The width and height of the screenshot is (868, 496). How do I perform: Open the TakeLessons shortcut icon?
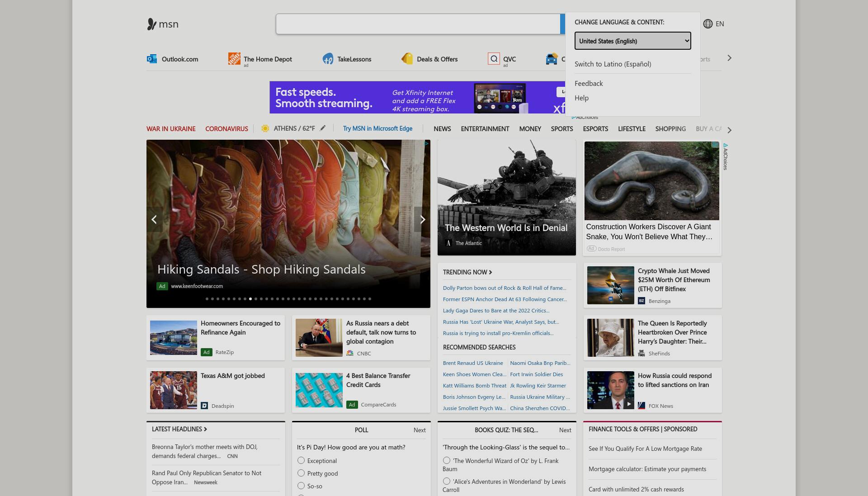[x=328, y=59]
